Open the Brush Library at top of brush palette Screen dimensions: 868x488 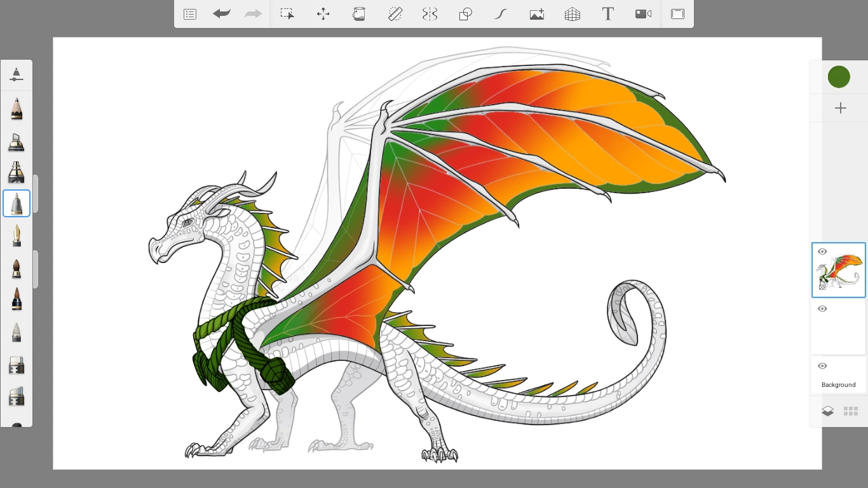coord(17,74)
